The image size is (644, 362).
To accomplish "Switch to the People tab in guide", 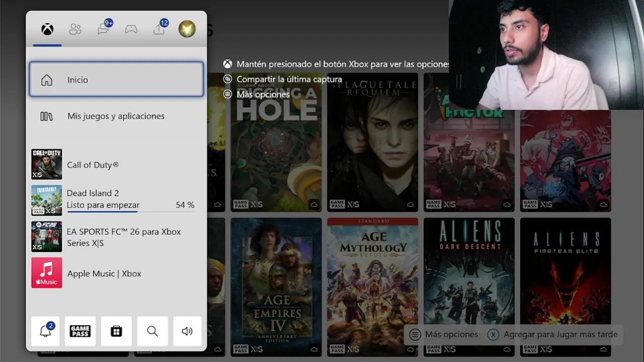I will click(x=75, y=29).
